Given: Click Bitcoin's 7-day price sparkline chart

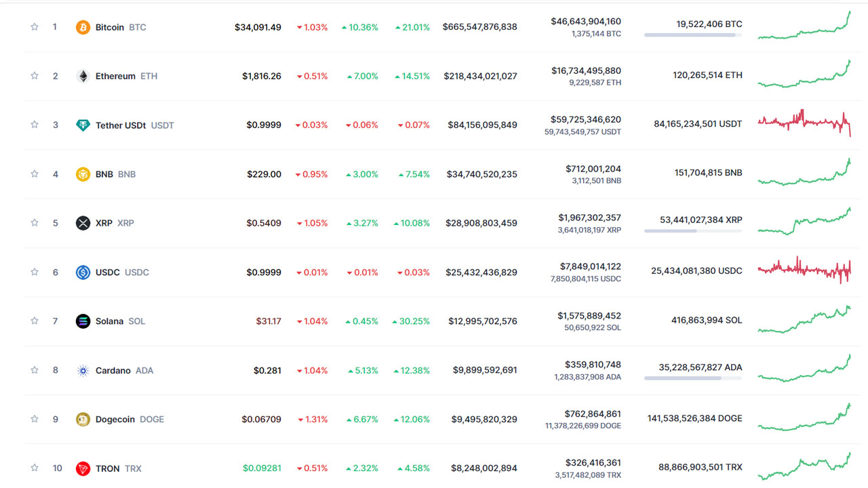Looking at the screenshot, I should pyautogui.click(x=804, y=25).
